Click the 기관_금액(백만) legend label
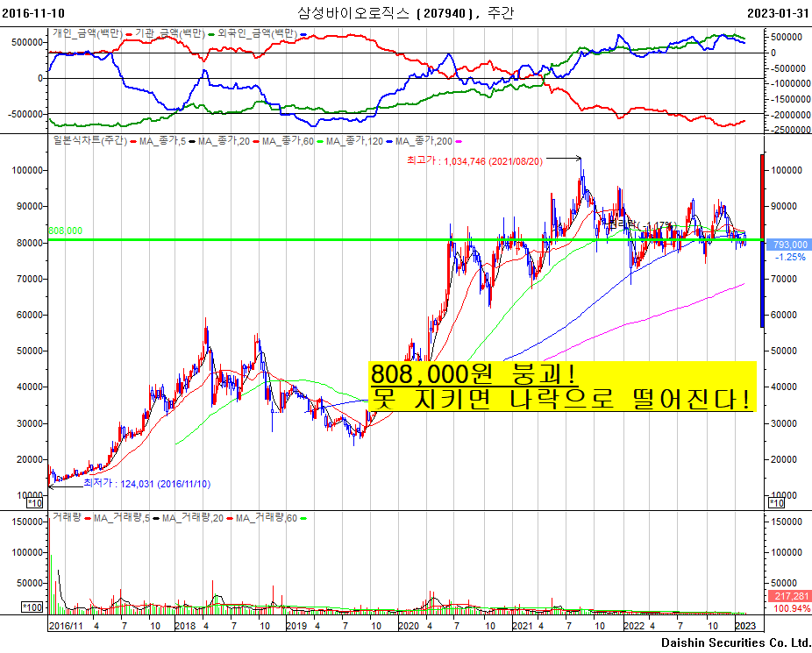This screenshot has width=812, height=653. (x=170, y=33)
